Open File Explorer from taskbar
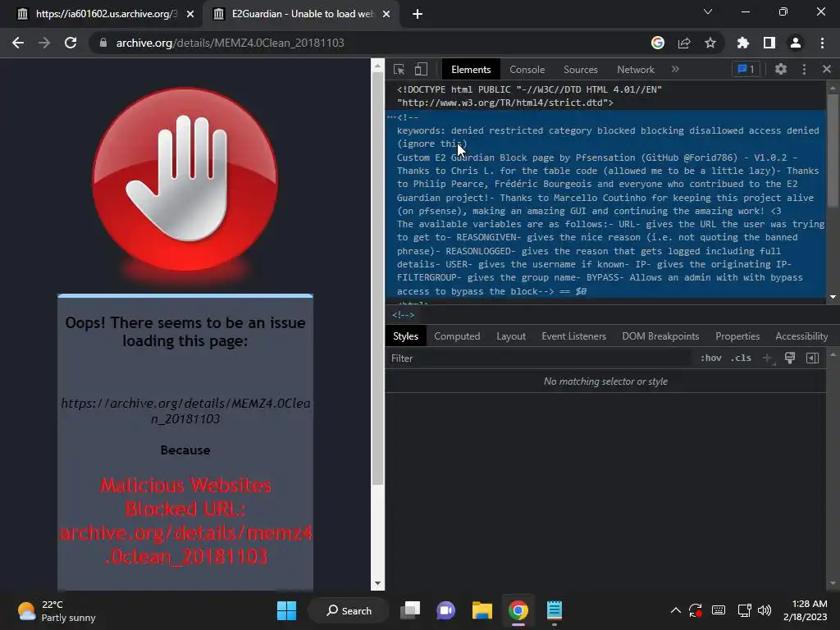Viewport: 840px width, 630px height. pos(482,610)
